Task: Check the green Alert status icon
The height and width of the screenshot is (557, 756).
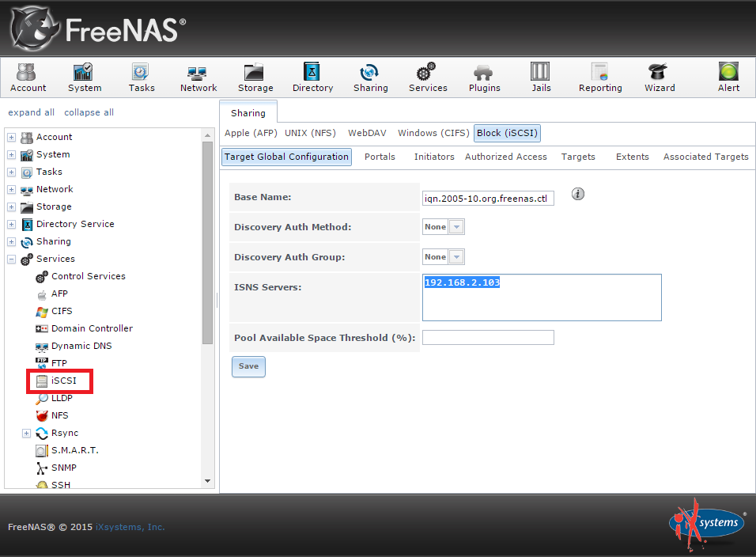Action: 728,72
